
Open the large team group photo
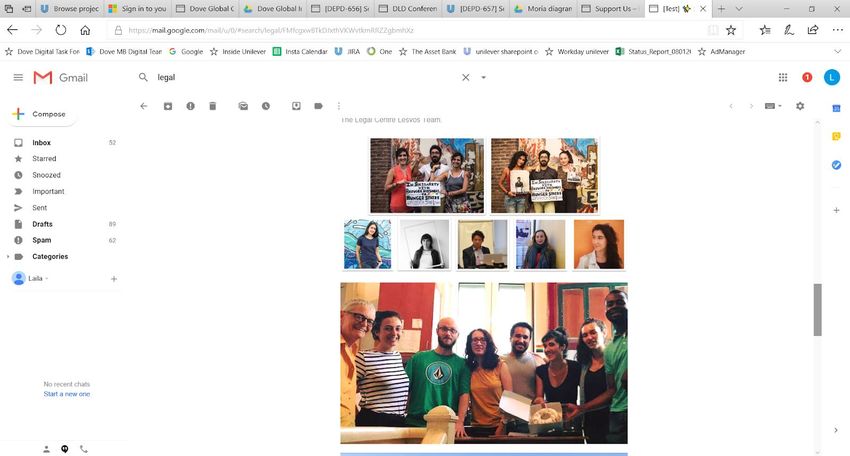coord(484,363)
